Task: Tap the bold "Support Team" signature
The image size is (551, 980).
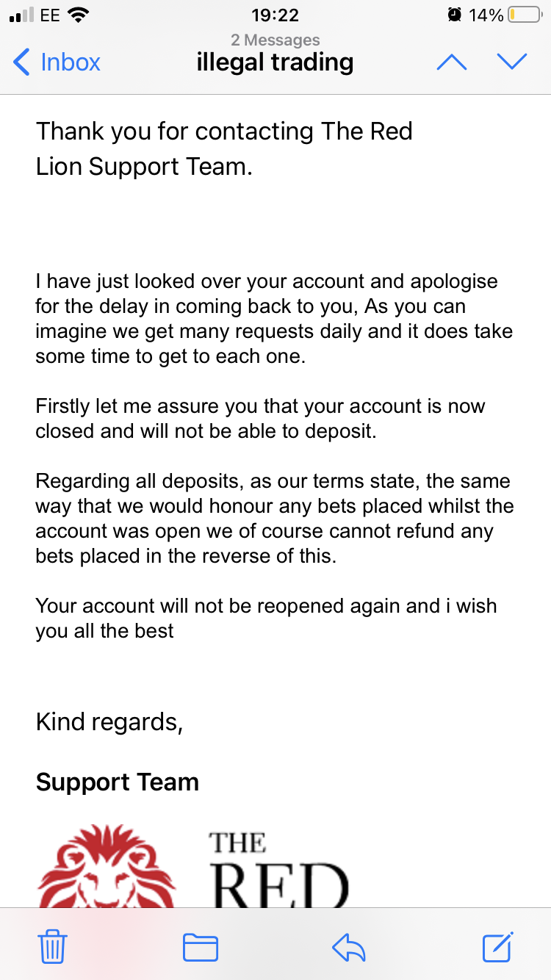Action: pyautogui.click(x=118, y=782)
